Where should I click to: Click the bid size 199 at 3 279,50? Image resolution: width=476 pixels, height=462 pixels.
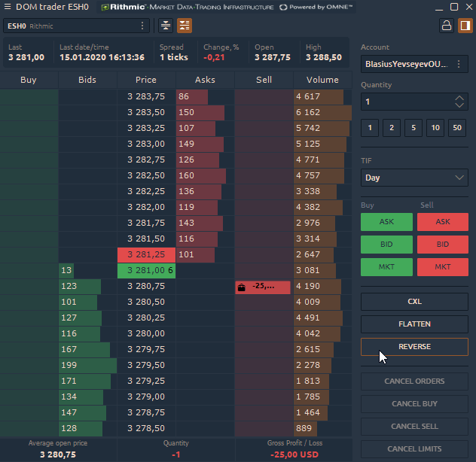point(87,365)
